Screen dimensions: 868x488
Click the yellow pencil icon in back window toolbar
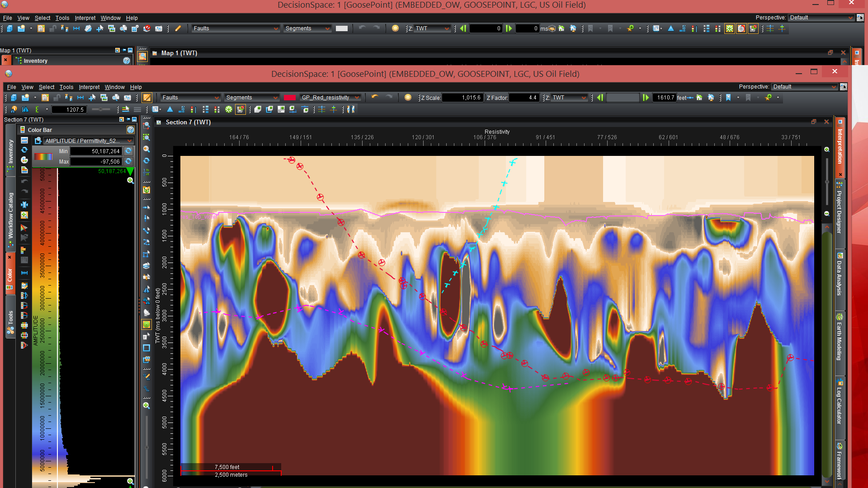pos(178,28)
